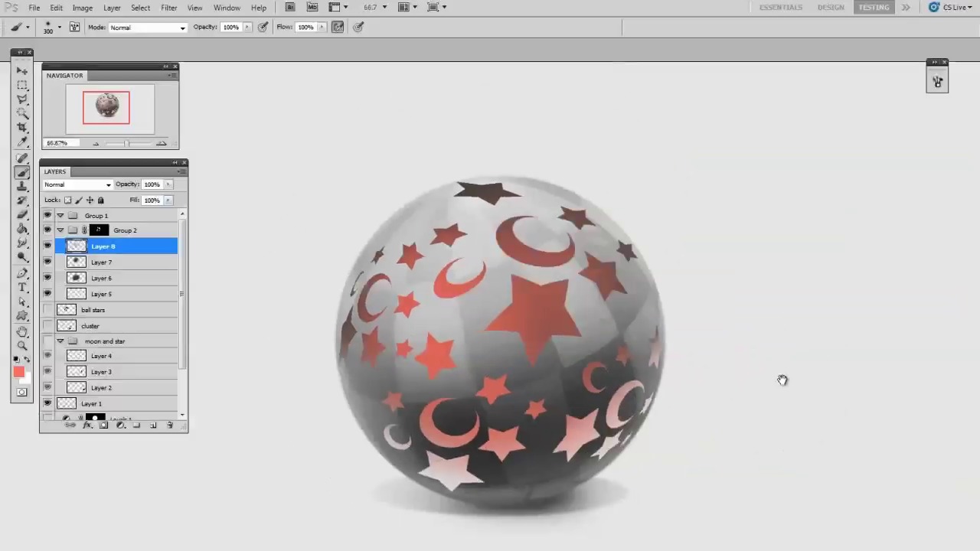Hide Layer 8 visibility eye

(47, 246)
